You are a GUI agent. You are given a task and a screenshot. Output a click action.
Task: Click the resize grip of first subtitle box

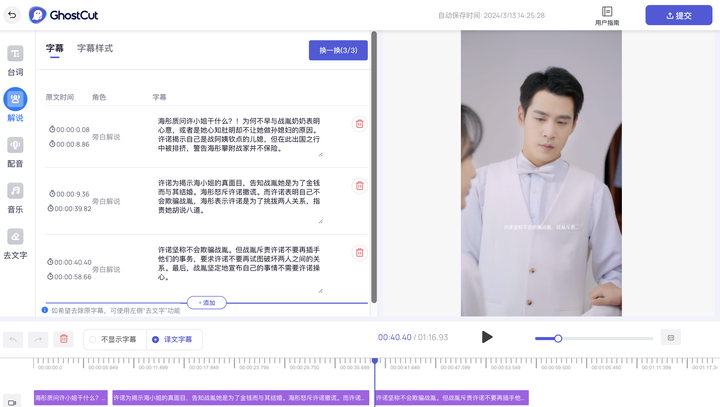(x=321, y=154)
